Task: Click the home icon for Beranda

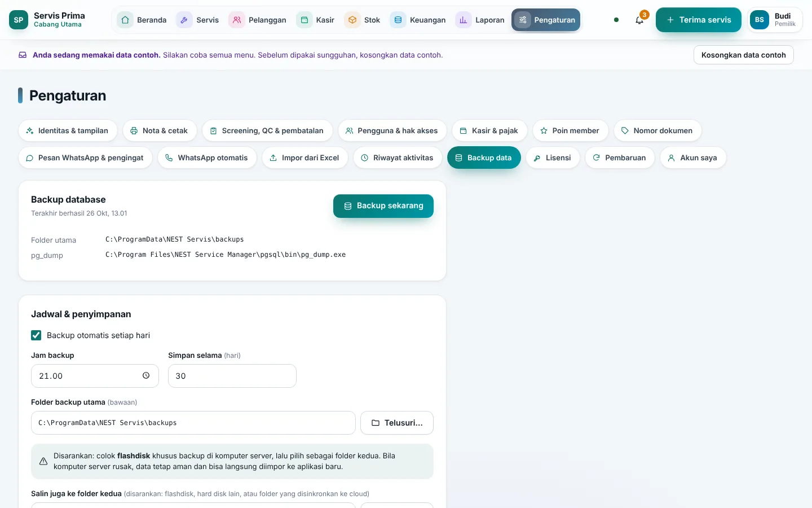Action: pos(125,20)
